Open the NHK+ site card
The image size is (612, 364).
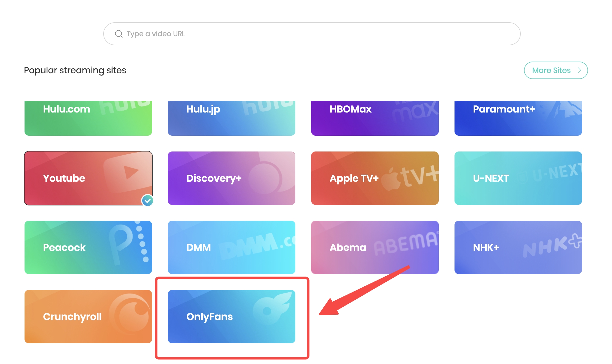[x=518, y=247]
